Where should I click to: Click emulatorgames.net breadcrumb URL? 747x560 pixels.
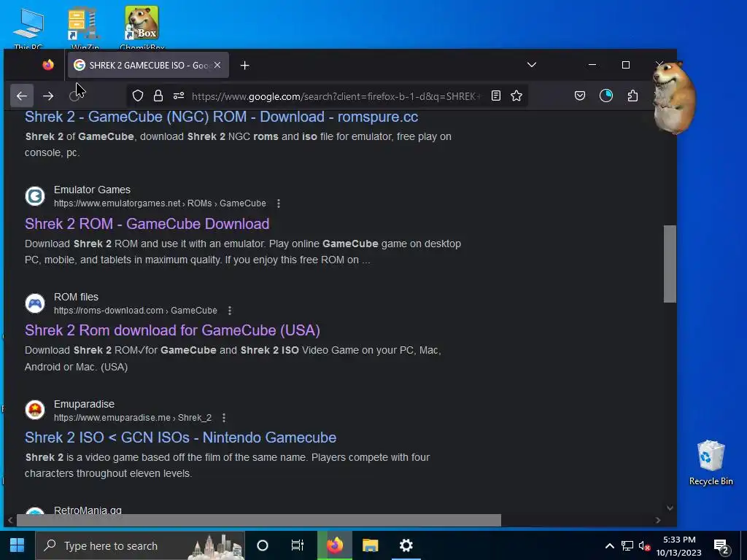point(160,203)
